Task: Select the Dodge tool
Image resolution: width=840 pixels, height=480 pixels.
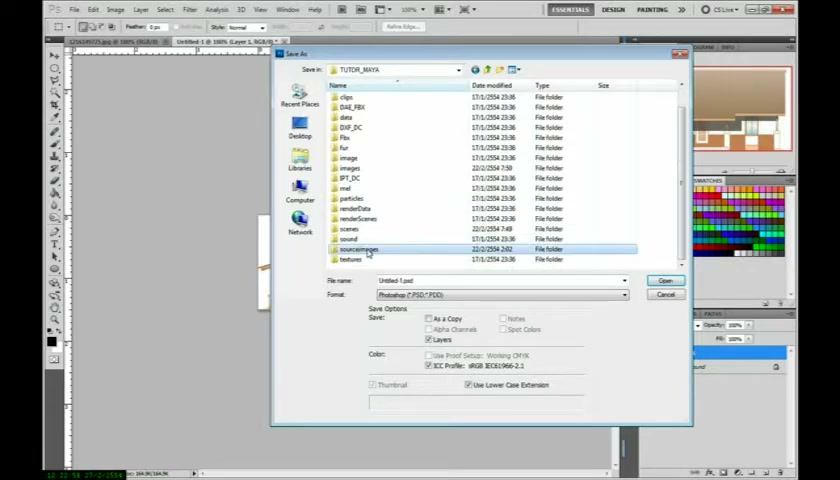Action: tap(55, 218)
